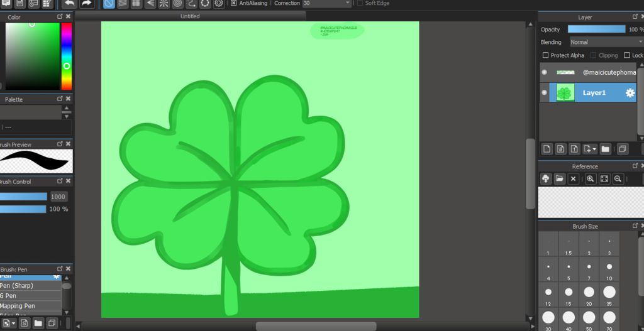Enable Protect Alpha
Screen dimensions: 644x331
coord(545,55)
